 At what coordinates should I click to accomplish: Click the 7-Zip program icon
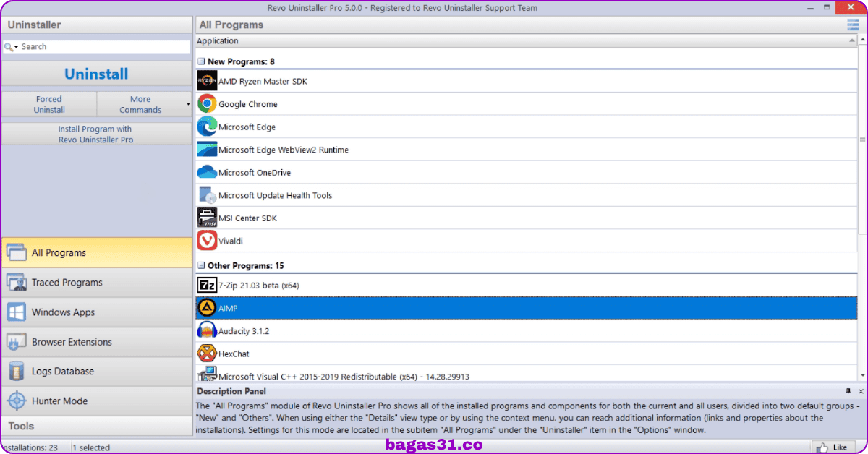(x=207, y=285)
